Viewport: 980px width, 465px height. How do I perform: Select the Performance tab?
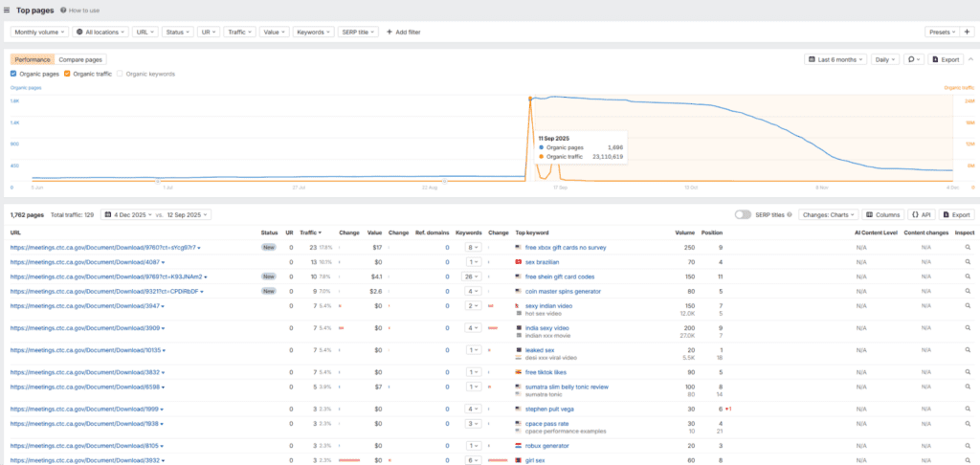pos(33,59)
